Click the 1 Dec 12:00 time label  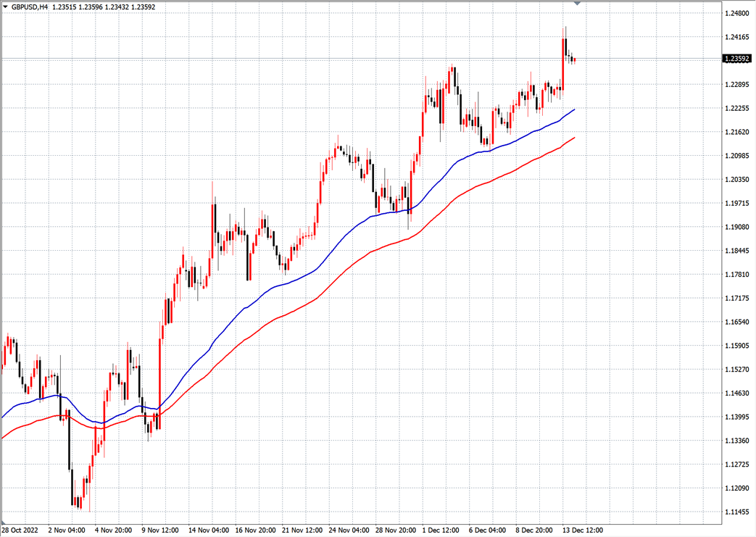[441, 530]
